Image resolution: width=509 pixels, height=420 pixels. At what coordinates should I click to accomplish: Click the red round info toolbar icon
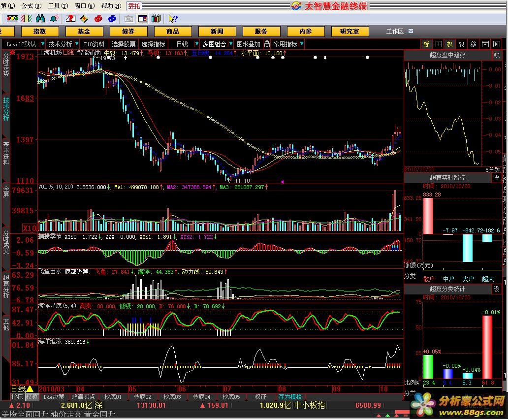click(x=98, y=19)
